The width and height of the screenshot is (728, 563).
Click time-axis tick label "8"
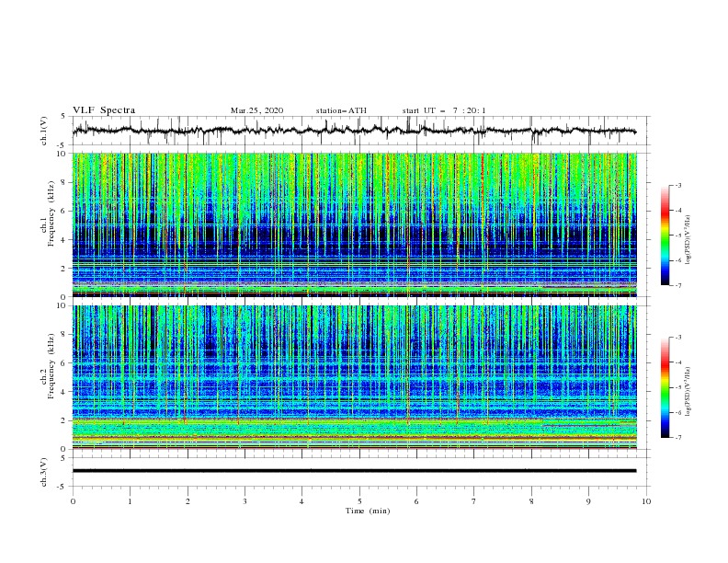531,501
